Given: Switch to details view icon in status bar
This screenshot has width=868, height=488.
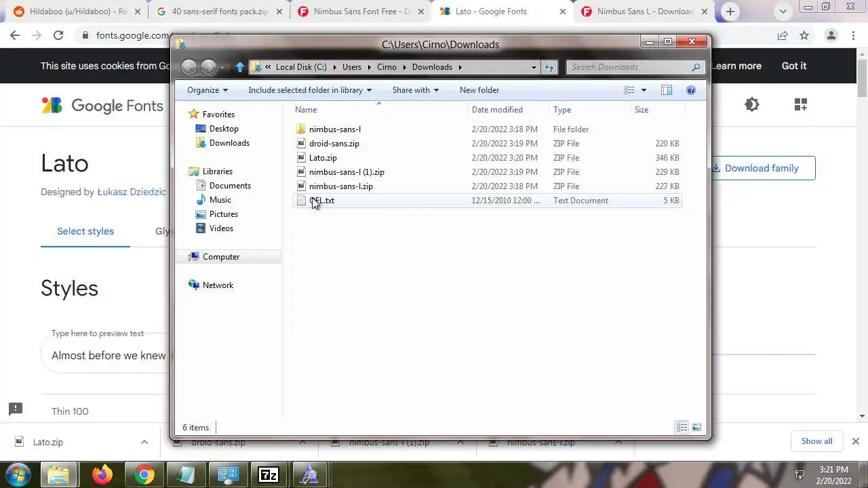Looking at the screenshot, I should 682,427.
